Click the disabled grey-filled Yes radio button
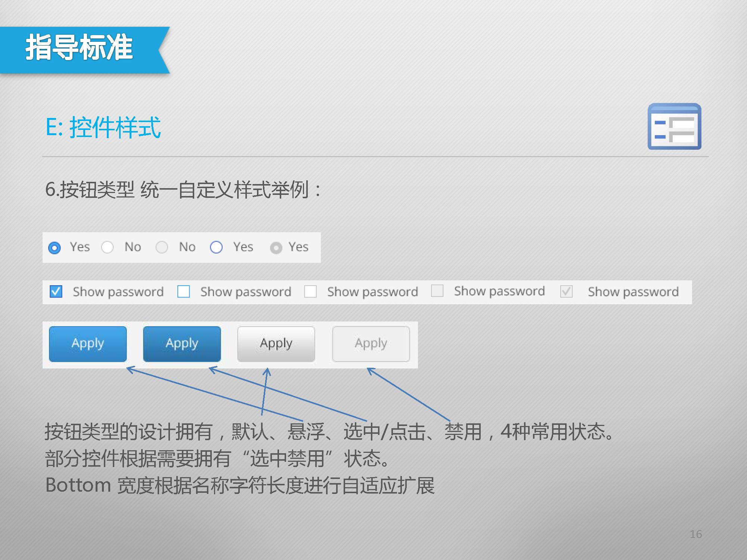747x560 pixels. click(276, 248)
